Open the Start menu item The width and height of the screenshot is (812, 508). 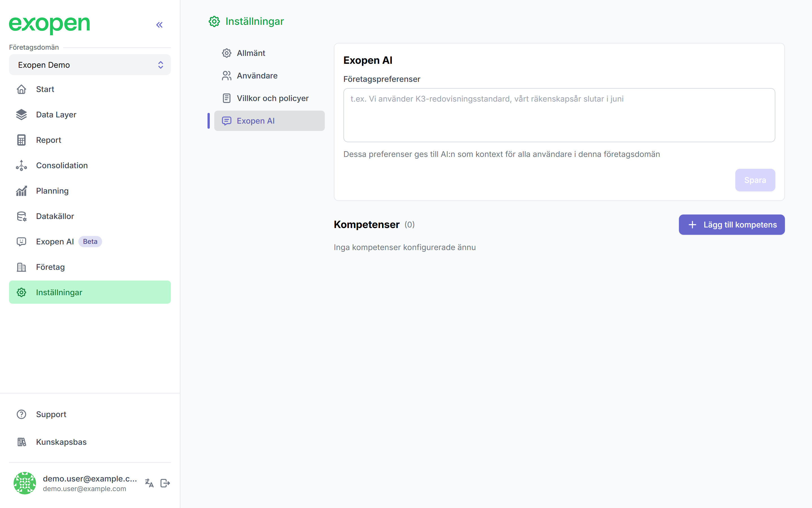90,89
